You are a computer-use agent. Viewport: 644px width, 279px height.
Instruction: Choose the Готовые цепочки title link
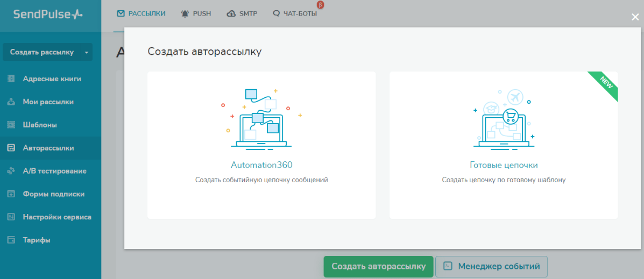504,165
